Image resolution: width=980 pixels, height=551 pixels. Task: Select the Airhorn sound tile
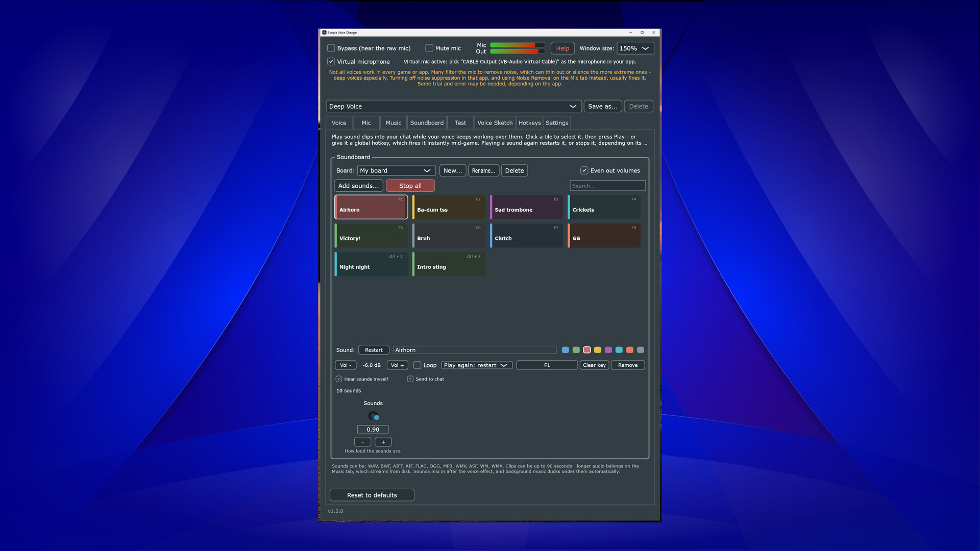(371, 207)
